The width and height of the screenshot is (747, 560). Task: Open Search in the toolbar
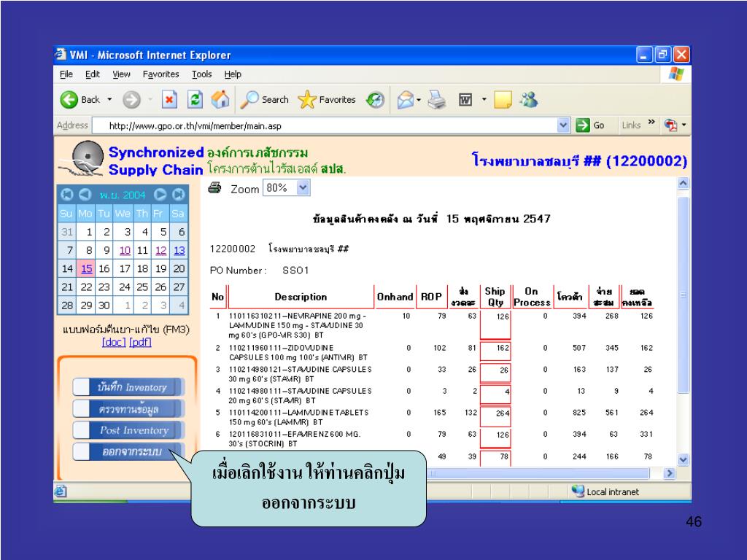pos(264,99)
